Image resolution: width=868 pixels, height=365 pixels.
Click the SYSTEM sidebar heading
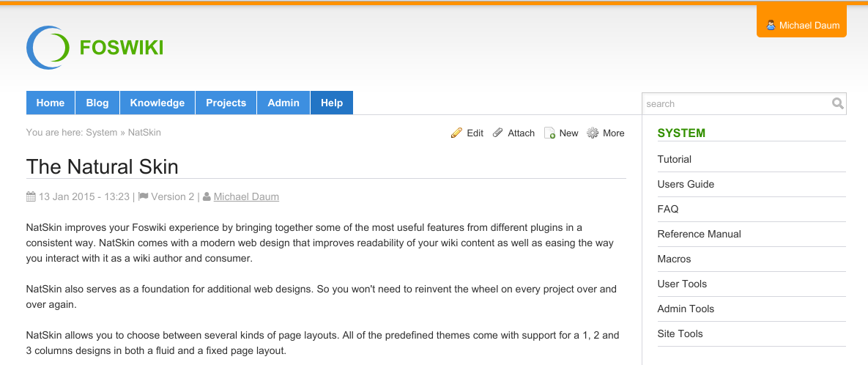pyautogui.click(x=681, y=133)
